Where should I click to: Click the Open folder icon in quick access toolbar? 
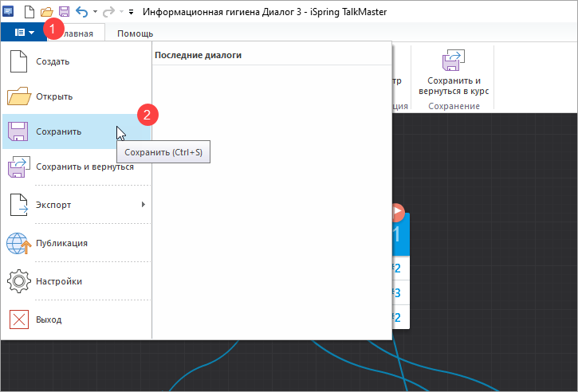point(47,12)
